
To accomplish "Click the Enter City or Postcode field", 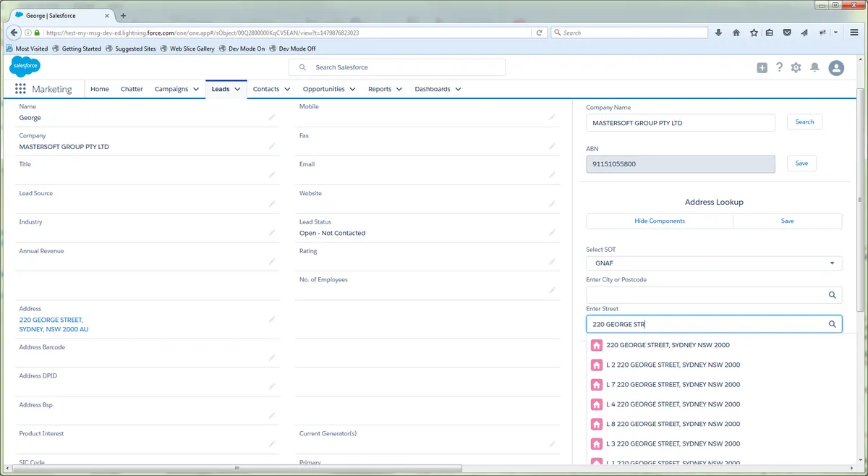I will pos(714,294).
